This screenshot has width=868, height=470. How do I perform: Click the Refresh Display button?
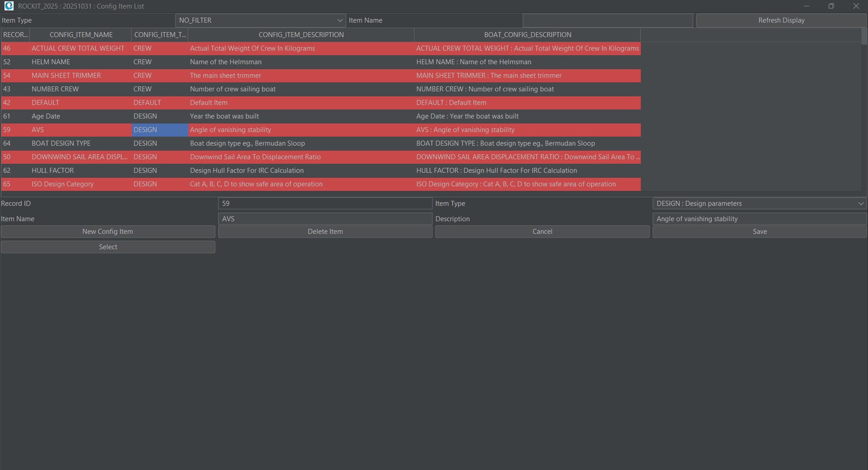781,20
